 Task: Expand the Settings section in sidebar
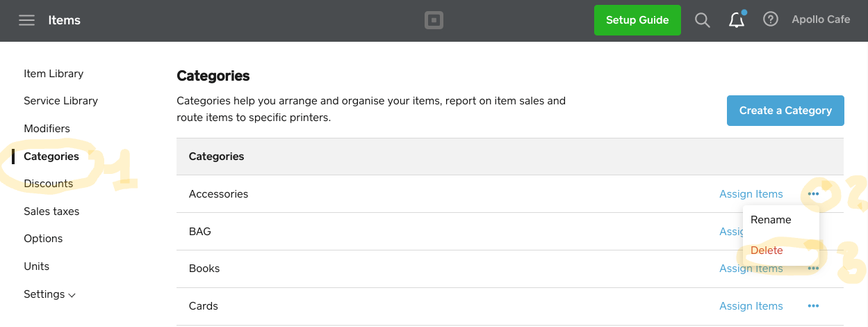pos(49,294)
